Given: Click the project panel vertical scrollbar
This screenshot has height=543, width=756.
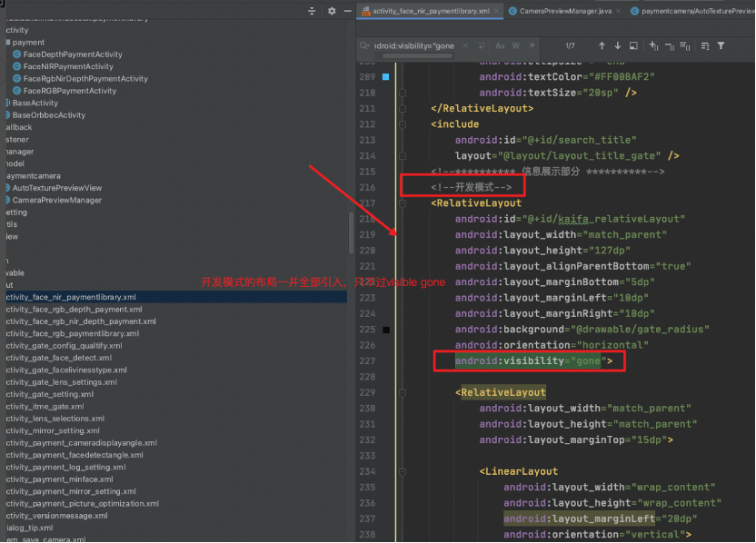Looking at the screenshot, I should click(x=351, y=233).
